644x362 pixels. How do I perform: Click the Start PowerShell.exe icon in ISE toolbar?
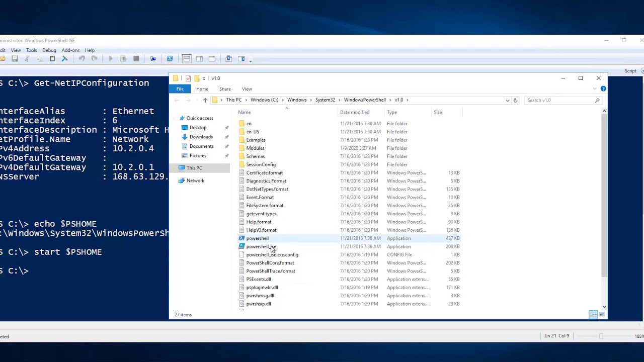[x=170, y=59]
